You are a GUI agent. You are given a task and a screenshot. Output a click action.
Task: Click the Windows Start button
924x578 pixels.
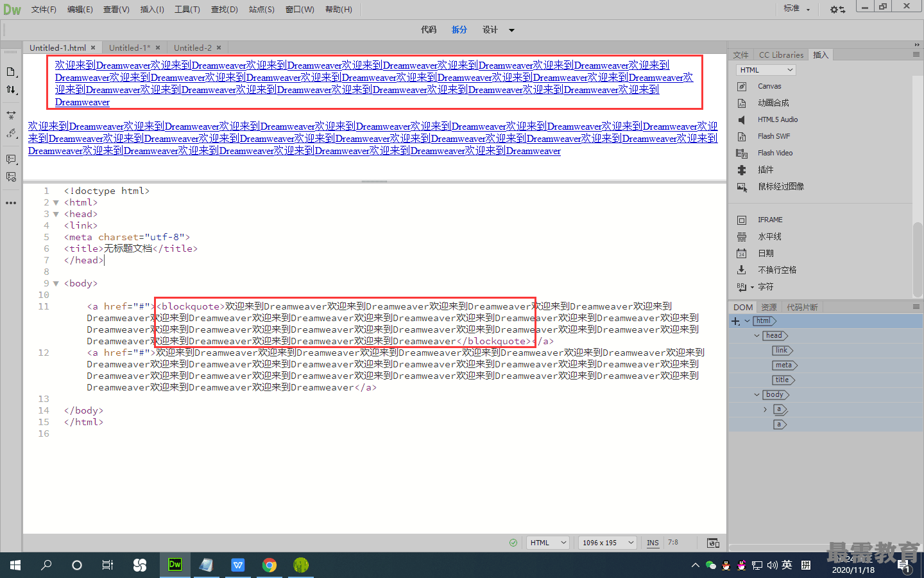[x=15, y=565]
